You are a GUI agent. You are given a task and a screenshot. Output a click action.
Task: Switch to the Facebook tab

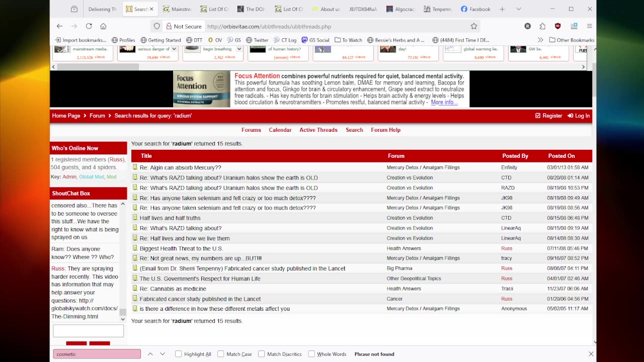[475, 9]
